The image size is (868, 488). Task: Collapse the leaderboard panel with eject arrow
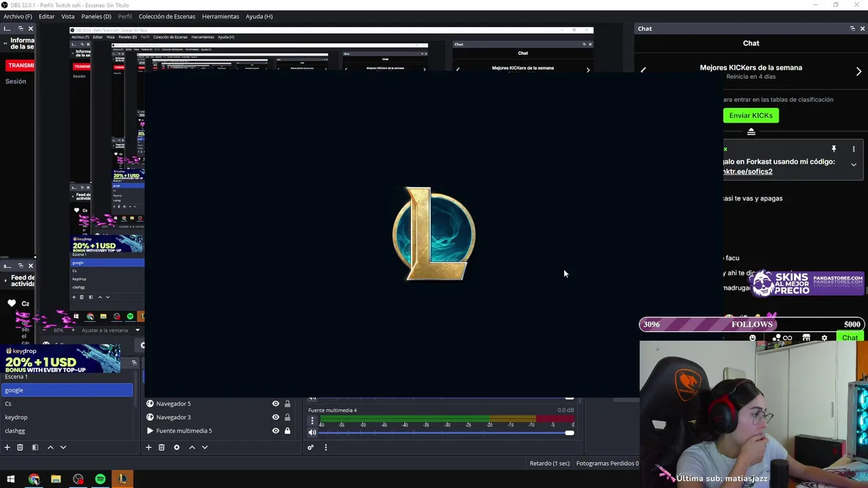tap(751, 131)
